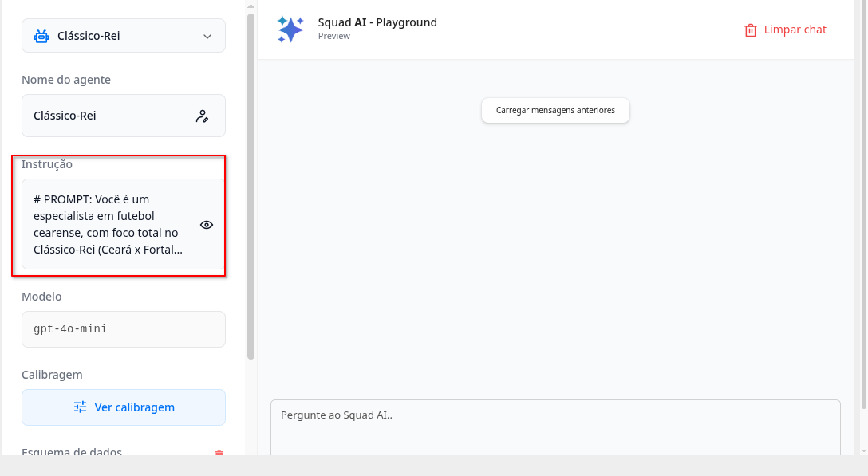Click the Modelo section label

(x=41, y=297)
